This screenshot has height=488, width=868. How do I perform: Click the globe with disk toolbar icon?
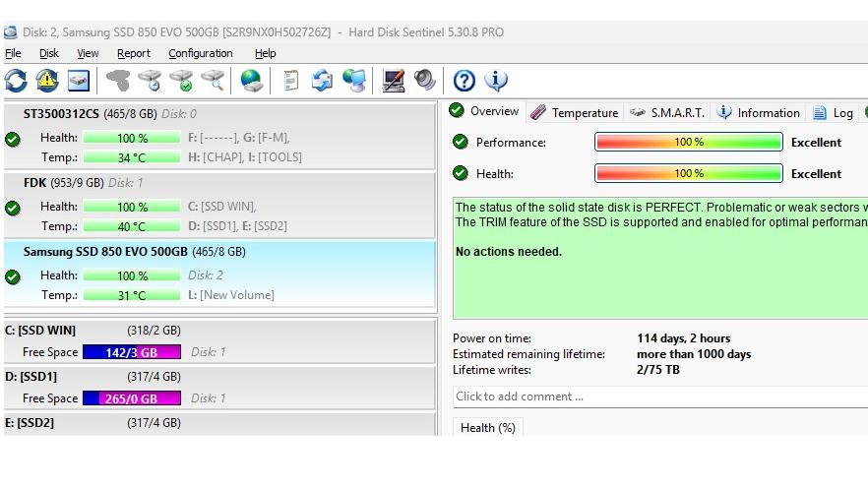click(251, 81)
